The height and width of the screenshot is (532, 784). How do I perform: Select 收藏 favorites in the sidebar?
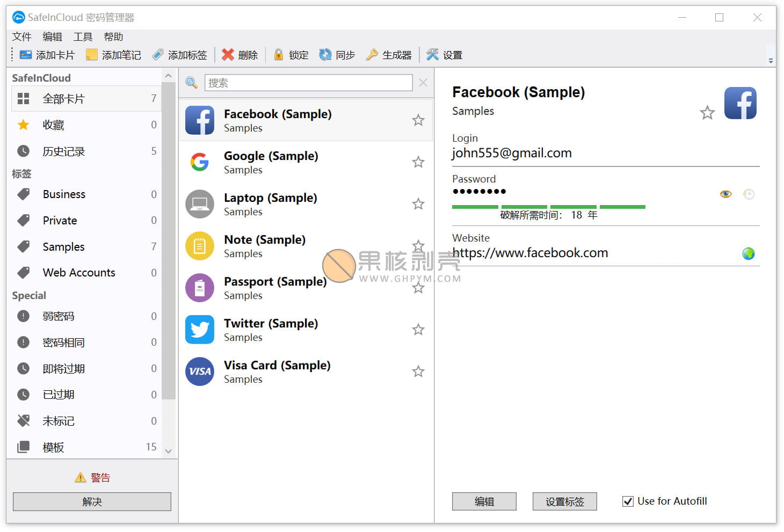86,125
